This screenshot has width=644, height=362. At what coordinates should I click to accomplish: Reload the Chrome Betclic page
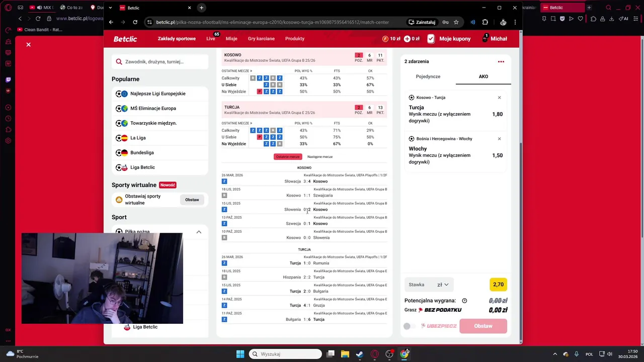pos(135,22)
